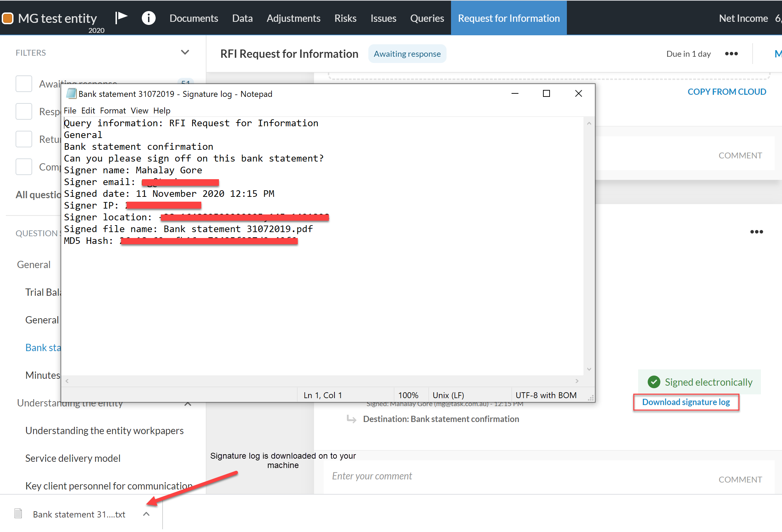The height and width of the screenshot is (532, 782).
Task: Open the entity info icon
Action: [148, 18]
